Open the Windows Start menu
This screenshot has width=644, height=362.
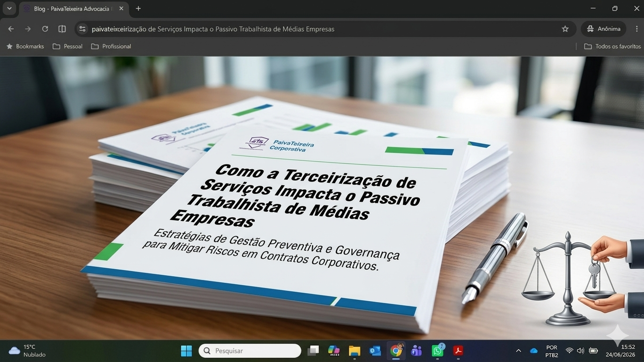[186, 351]
